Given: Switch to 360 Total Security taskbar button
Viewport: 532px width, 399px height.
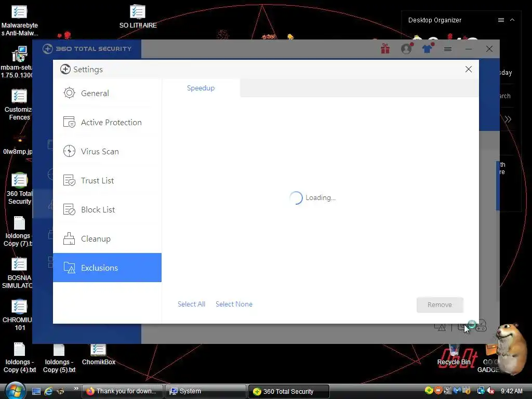Looking at the screenshot, I should pos(289,391).
